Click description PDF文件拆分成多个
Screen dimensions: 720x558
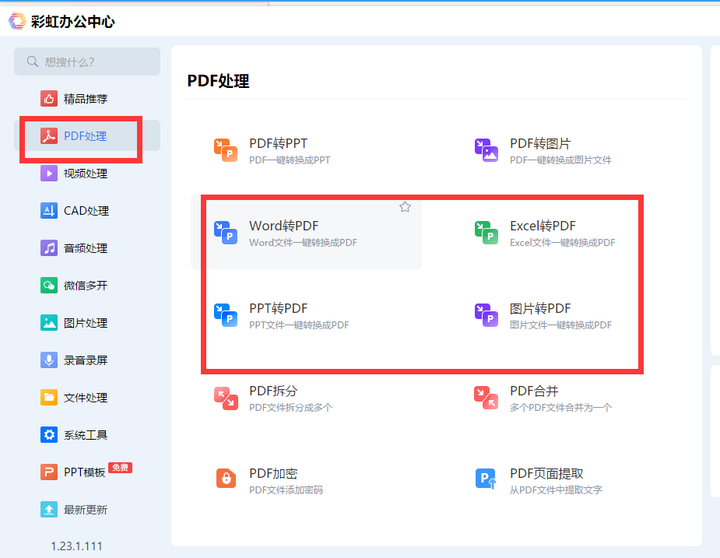[291, 407]
